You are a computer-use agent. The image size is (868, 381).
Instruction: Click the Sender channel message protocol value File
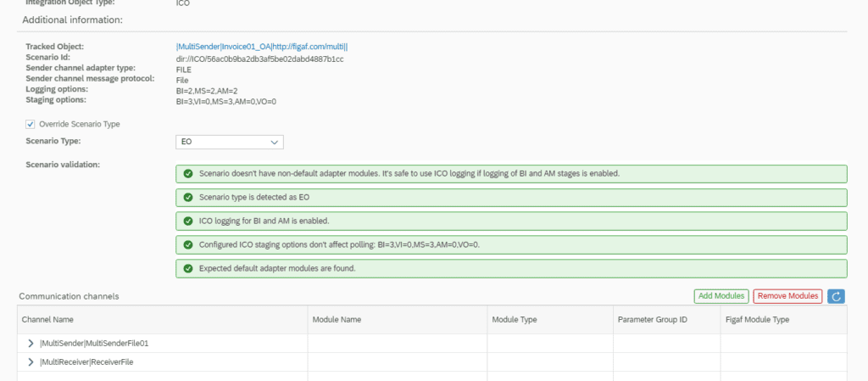(x=182, y=81)
